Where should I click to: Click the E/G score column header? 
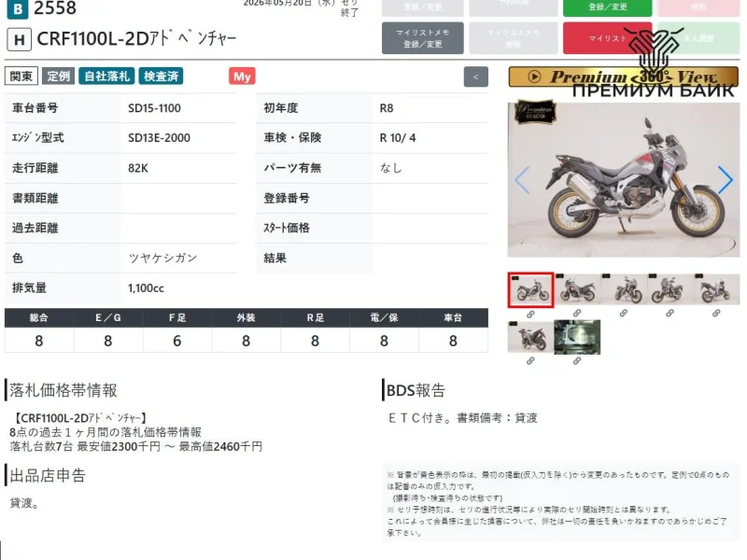[x=108, y=317]
